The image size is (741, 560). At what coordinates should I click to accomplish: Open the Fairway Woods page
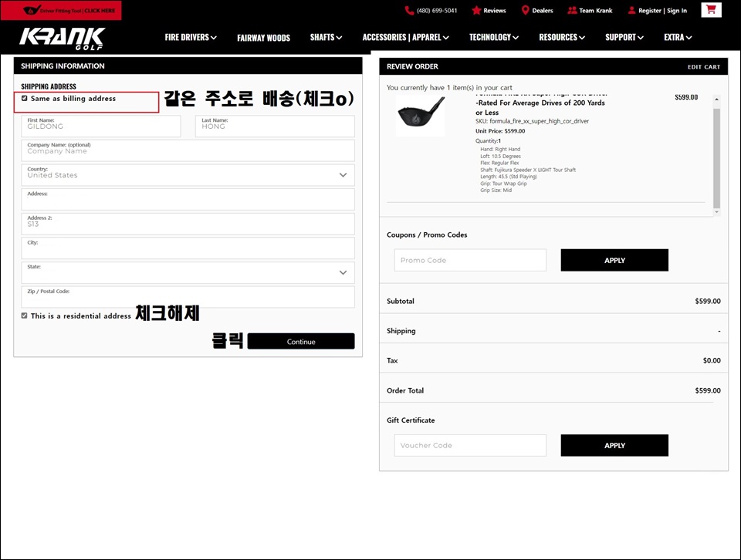[x=264, y=38]
